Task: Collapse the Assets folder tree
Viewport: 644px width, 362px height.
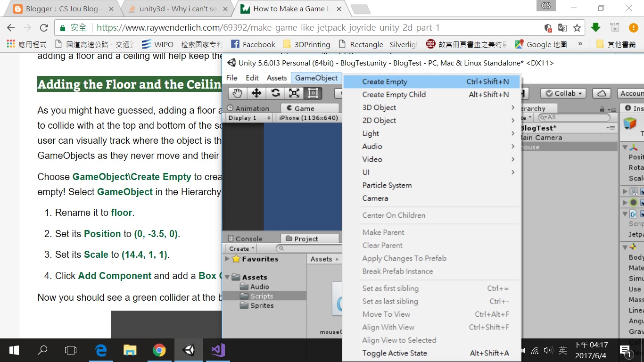Action: point(227,277)
